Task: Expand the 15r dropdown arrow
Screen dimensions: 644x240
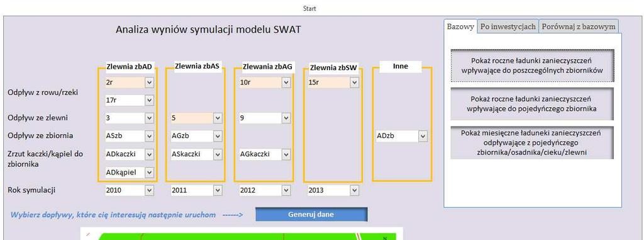Action: [x=355, y=83]
